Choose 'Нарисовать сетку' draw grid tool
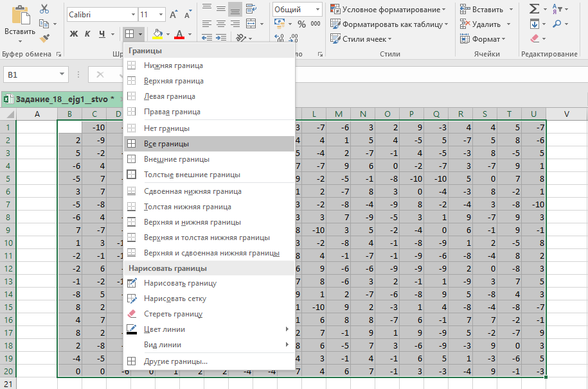 click(175, 298)
